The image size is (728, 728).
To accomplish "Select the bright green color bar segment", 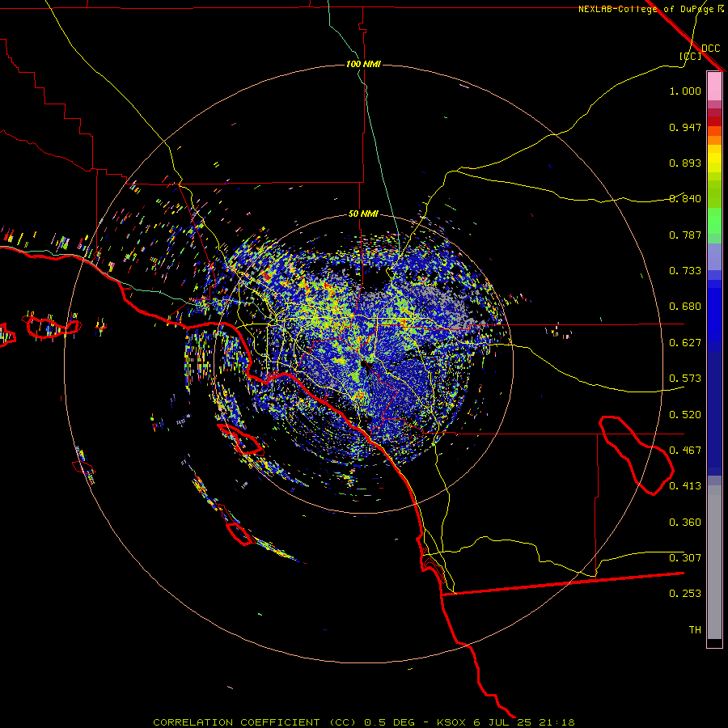I will 714,221.
